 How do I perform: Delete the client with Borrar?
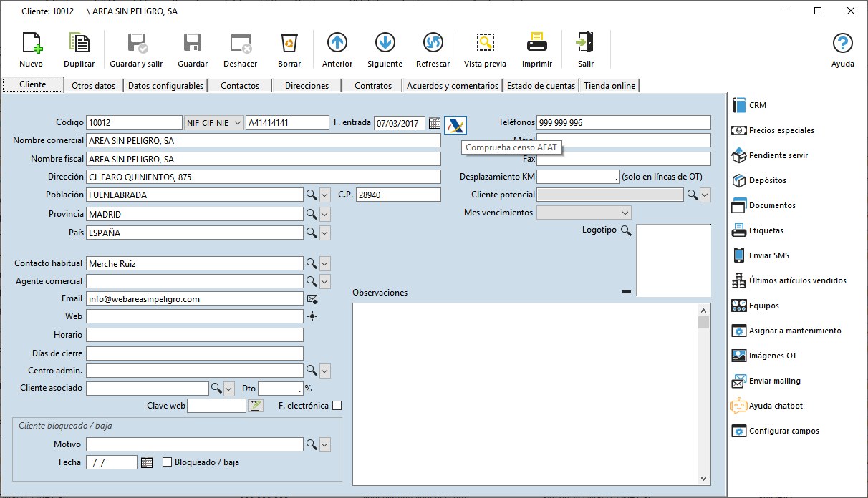289,49
